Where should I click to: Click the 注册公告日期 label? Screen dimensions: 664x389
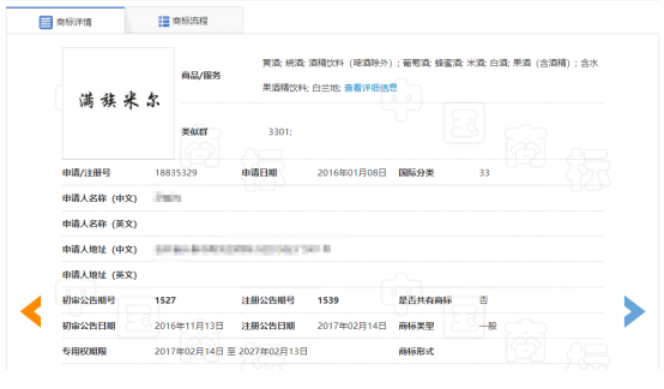(x=268, y=326)
